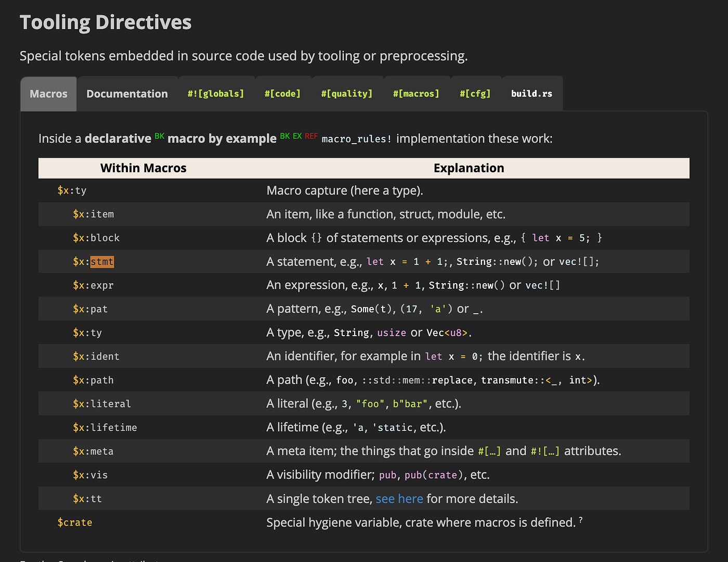Screen dimensions: 728x562
Task: Open the build.rs tab
Action: [x=531, y=94]
